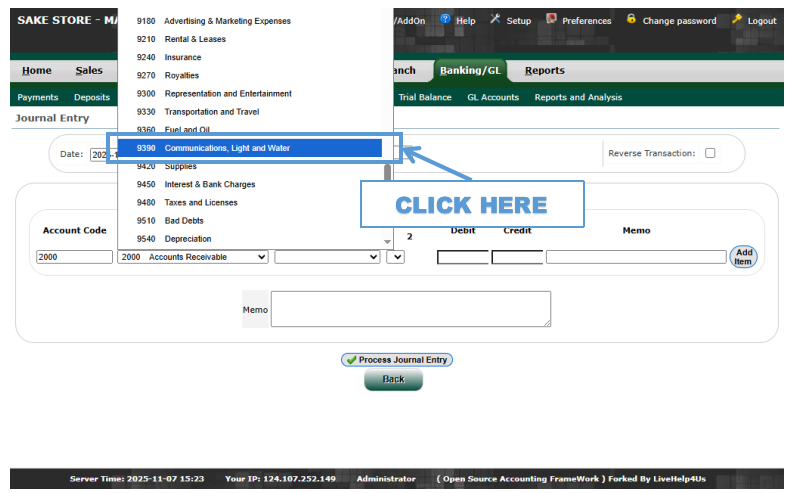Viewport: 790px width, 493px height.
Task: Open the small narrow dropdown before Debit
Action: point(395,257)
